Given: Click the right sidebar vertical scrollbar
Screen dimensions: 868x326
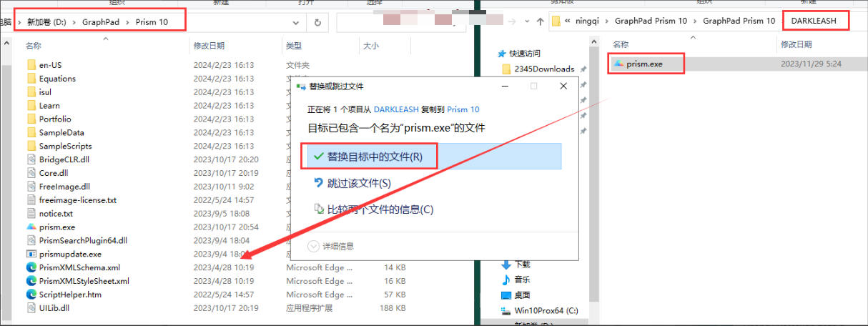Looking at the screenshot, I should tap(593, 179).
